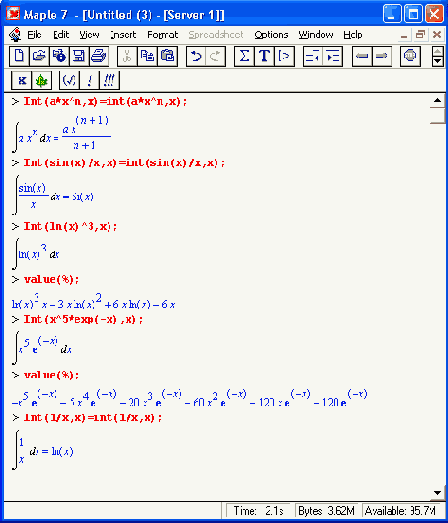Print the worksheet with the printer icon

tap(99, 56)
